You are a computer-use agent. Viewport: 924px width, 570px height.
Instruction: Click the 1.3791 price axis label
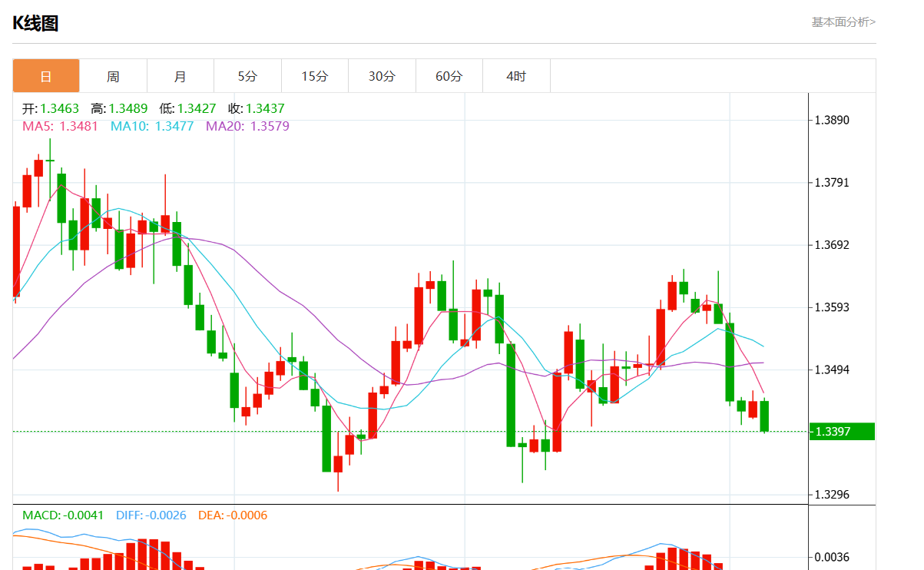click(x=832, y=183)
